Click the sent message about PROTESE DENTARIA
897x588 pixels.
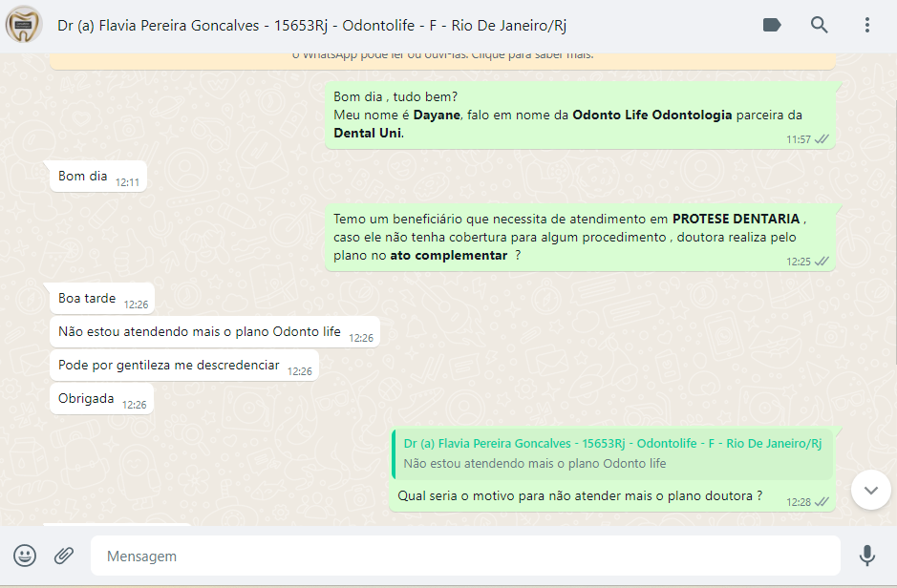pos(580,237)
